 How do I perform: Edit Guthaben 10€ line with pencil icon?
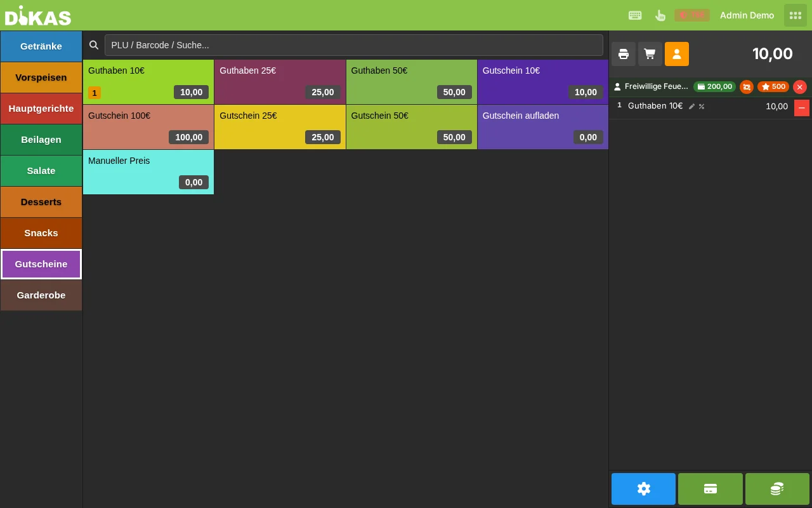pyautogui.click(x=691, y=107)
